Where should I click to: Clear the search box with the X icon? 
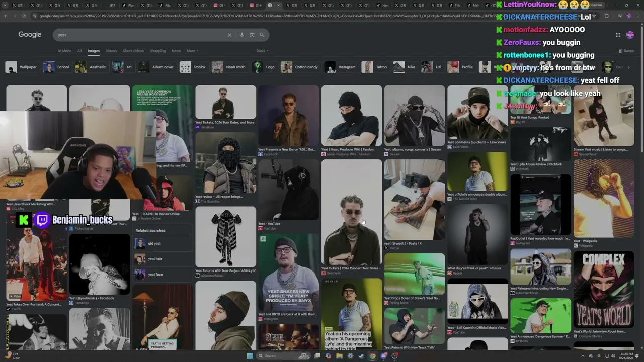tap(229, 35)
